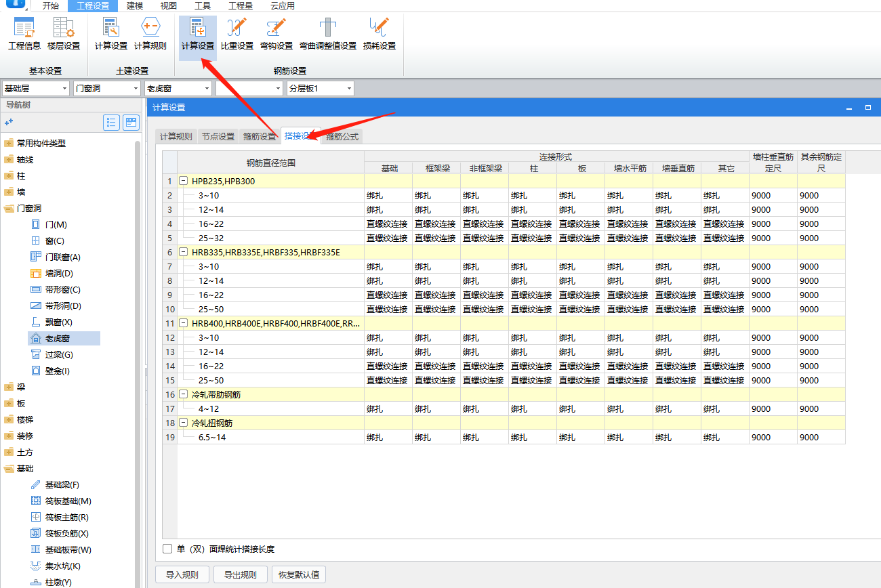Open 损耗设置 icon

(380, 34)
